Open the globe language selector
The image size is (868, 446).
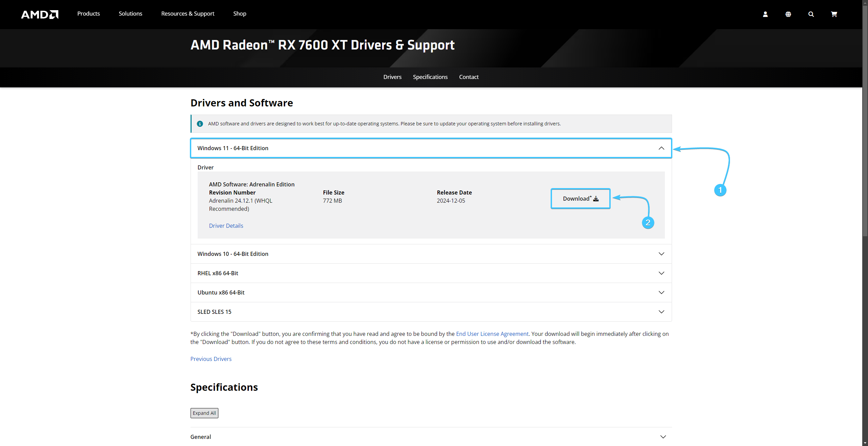(x=788, y=14)
